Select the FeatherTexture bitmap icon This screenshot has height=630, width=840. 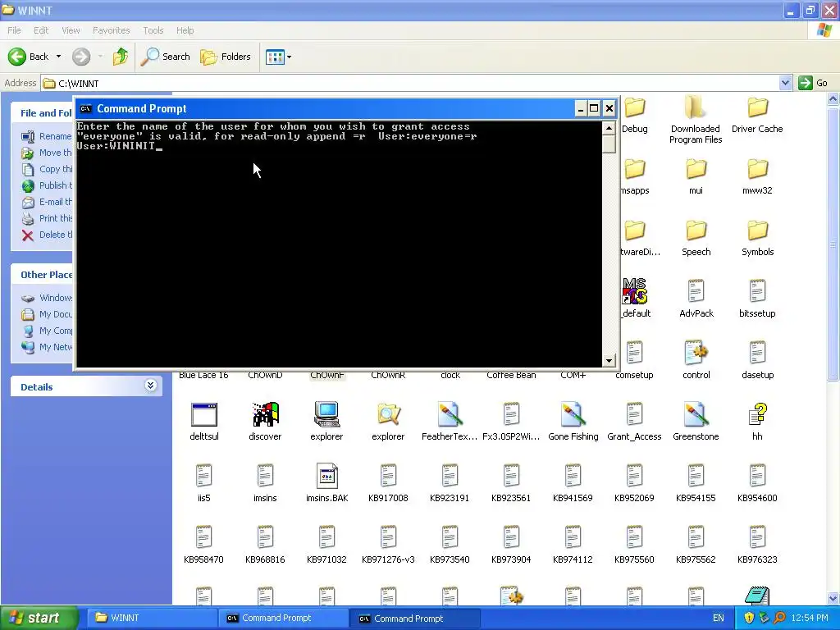450,414
